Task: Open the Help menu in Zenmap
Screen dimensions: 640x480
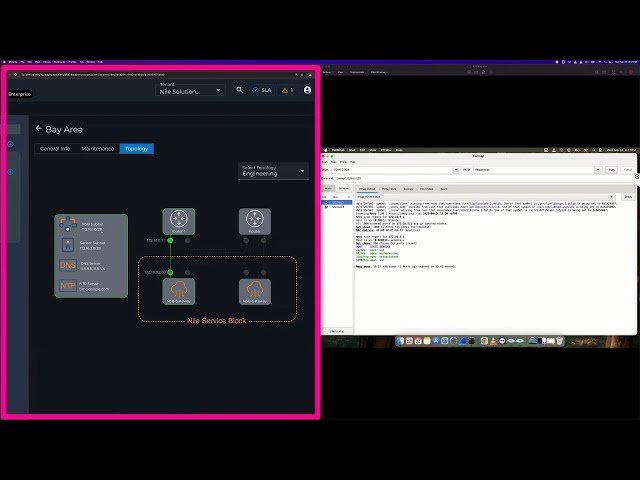Action: pyautogui.click(x=352, y=162)
